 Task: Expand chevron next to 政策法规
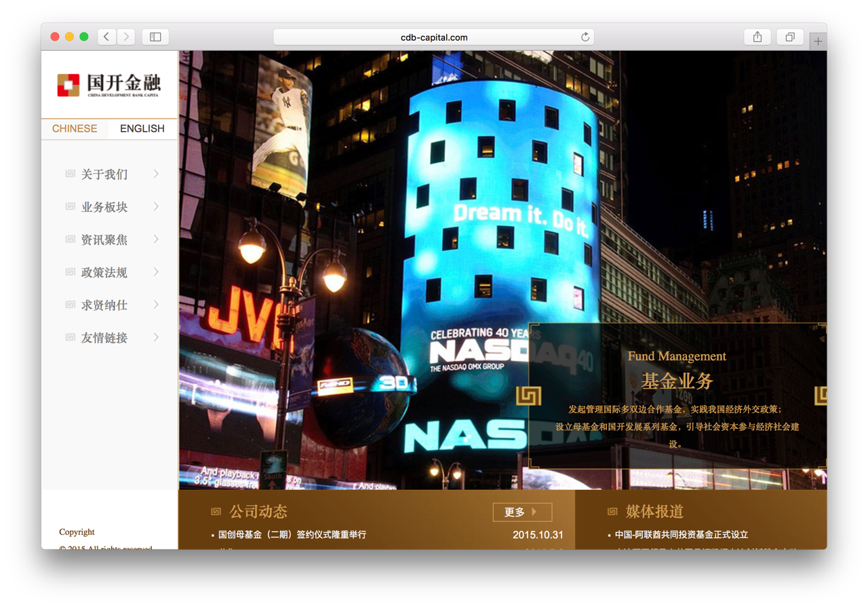pos(156,272)
